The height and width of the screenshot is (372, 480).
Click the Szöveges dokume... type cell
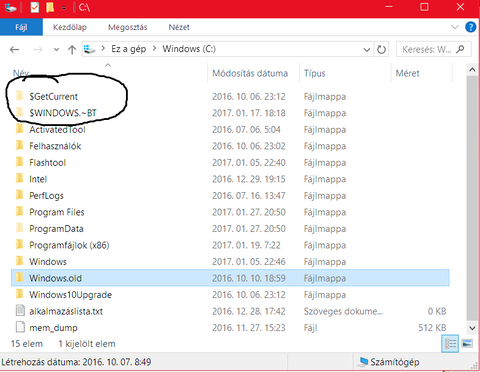tap(343, 311)
